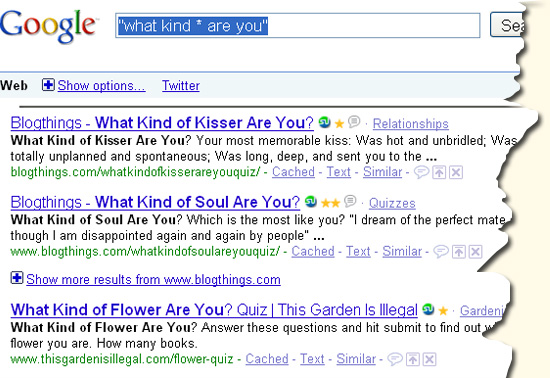The image size is (550, 378).
Task: Promote the Flower quiz result with up-arrow icon
Action: (412, 359)
